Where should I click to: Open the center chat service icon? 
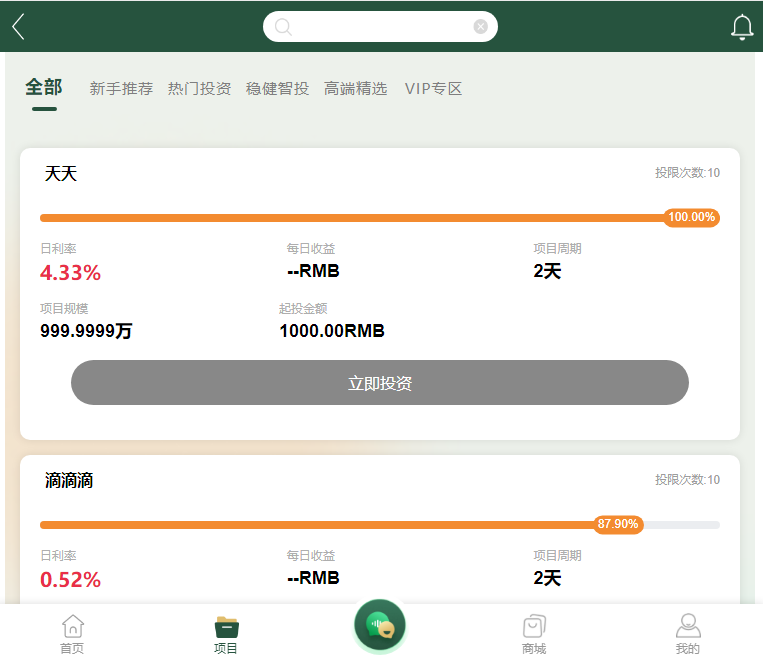coord(380,626)
